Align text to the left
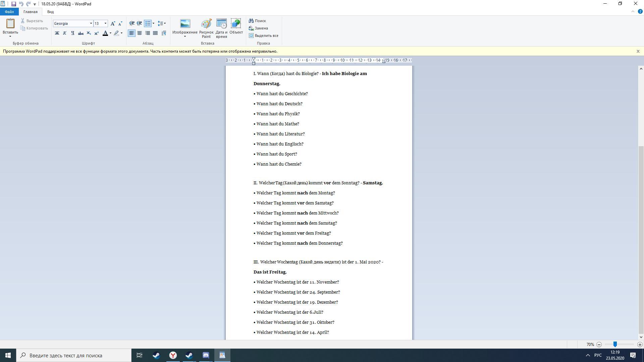Image resolution: width=644 pixels, height=362 pixels. point(131,33)
